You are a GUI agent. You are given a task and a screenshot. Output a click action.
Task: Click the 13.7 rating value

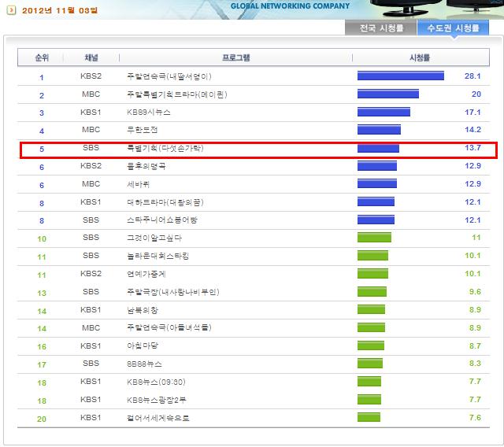point(472,147)
